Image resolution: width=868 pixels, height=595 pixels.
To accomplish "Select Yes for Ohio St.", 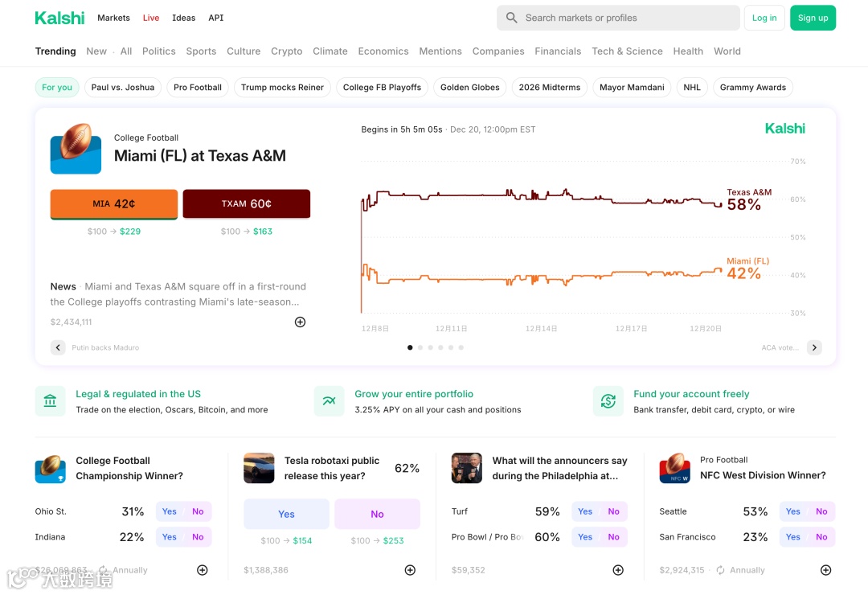I will click(x=170, y=511).
